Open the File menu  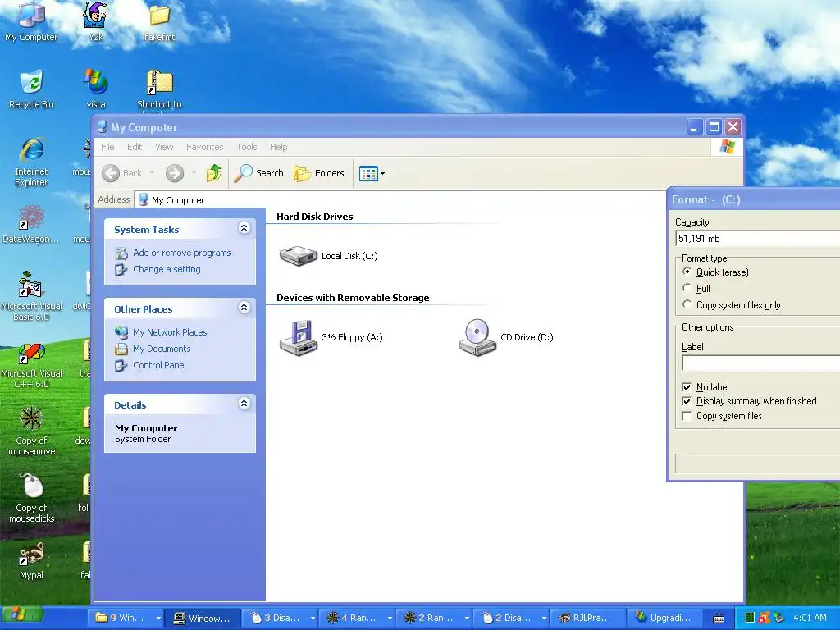point(107,147)
